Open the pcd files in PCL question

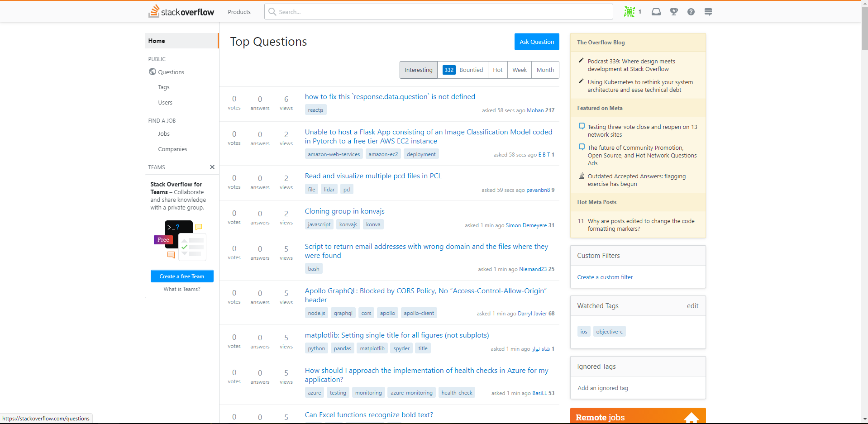(x=373, y=176)
